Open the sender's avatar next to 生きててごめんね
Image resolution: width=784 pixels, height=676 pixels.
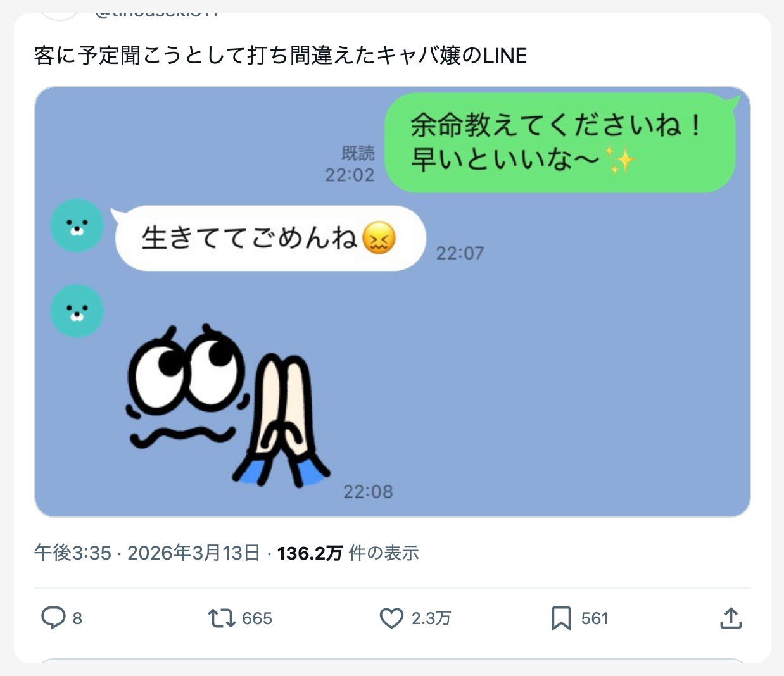77,225
